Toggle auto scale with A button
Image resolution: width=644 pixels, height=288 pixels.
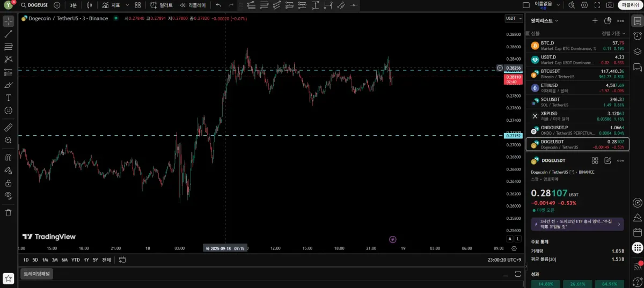coord(510,239)
